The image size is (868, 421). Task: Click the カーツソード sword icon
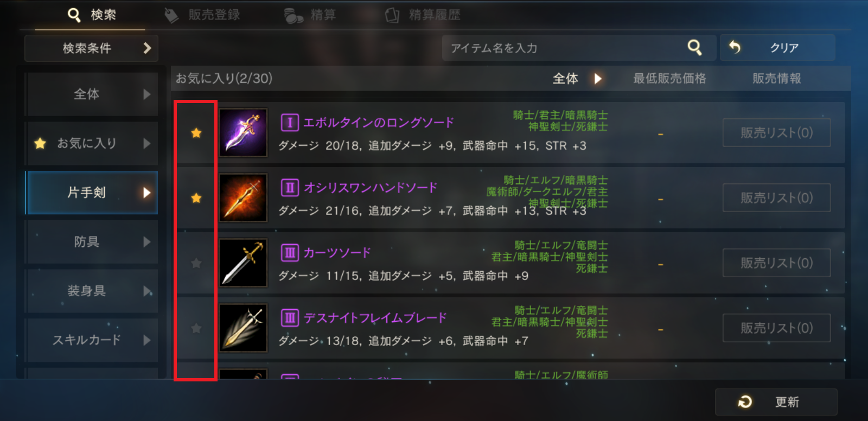243,263
